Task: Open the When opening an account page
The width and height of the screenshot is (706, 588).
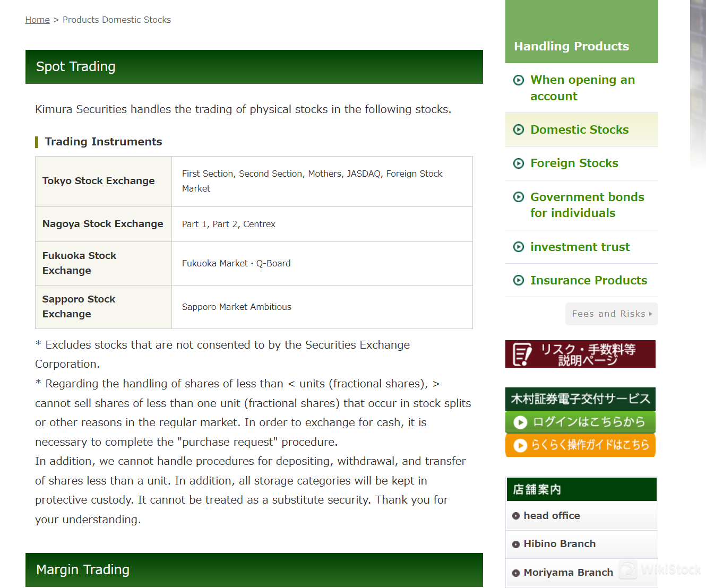Action: pos(582,88)
